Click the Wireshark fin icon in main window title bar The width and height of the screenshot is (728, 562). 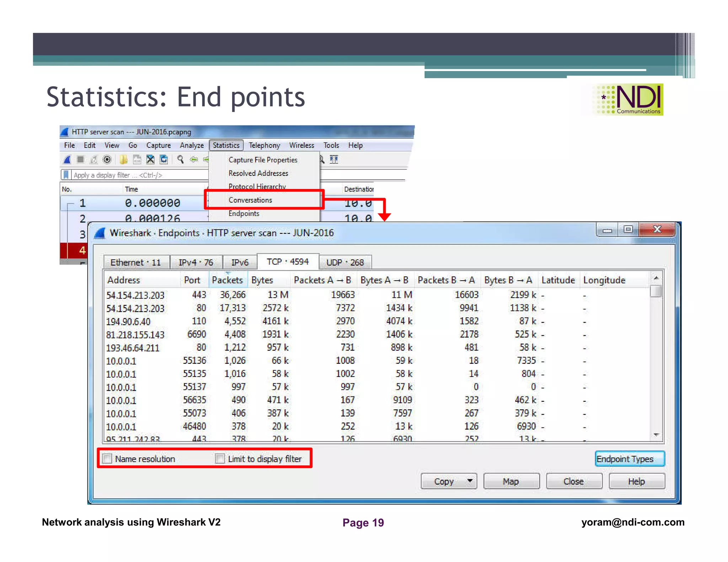point(64,132)
